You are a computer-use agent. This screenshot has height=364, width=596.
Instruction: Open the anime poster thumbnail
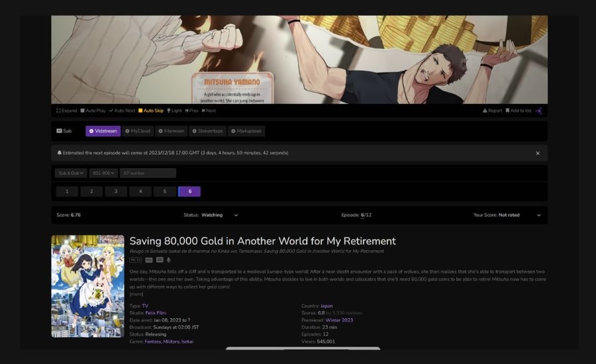(88, 286)
